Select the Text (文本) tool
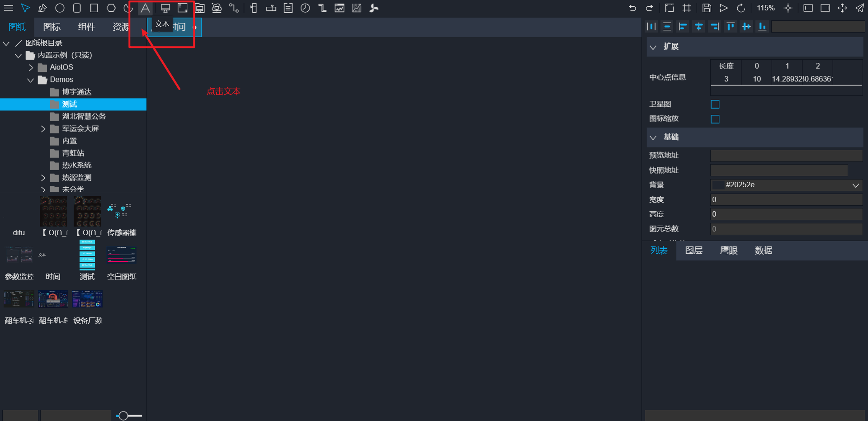Screen dimensions: 868x421 point(145,8)
